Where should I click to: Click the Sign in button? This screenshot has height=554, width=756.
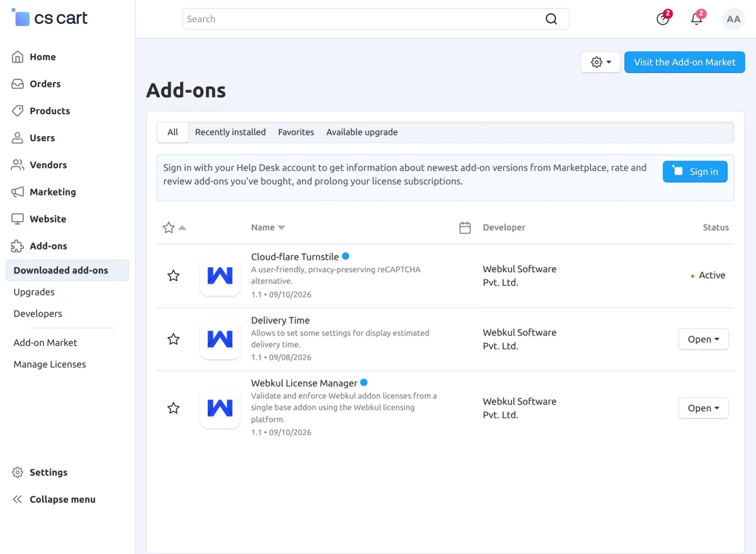[695, 171]
